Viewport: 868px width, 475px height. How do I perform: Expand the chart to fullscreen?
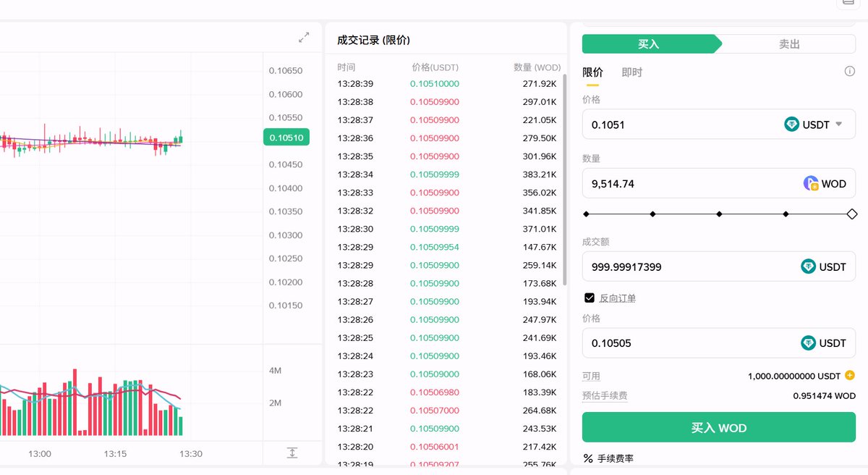(305, 37)
